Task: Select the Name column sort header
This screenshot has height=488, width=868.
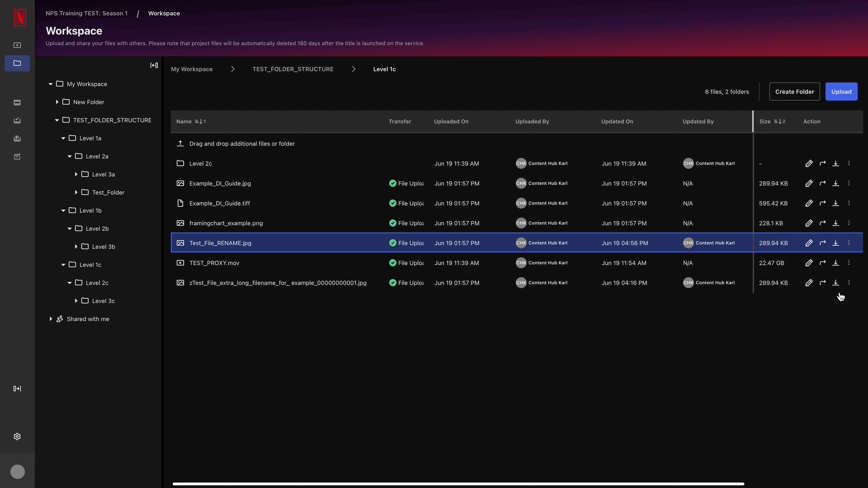Action: click(x=191, y=121)
